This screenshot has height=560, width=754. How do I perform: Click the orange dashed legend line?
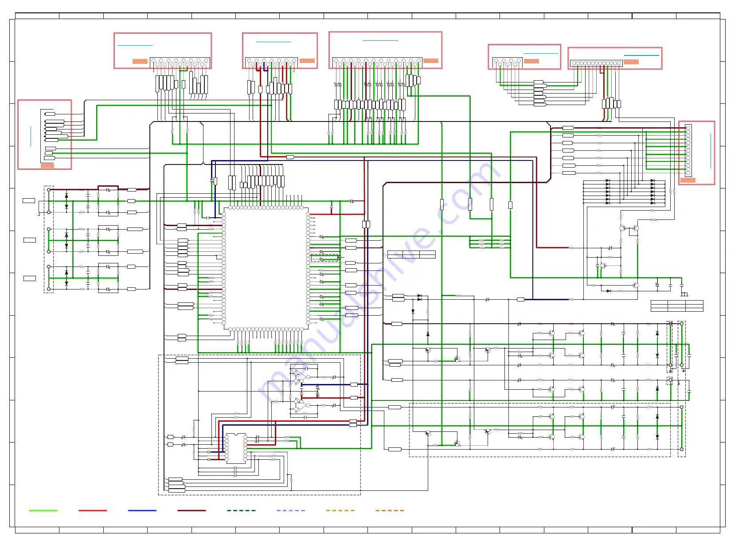[x=390, y=510]
